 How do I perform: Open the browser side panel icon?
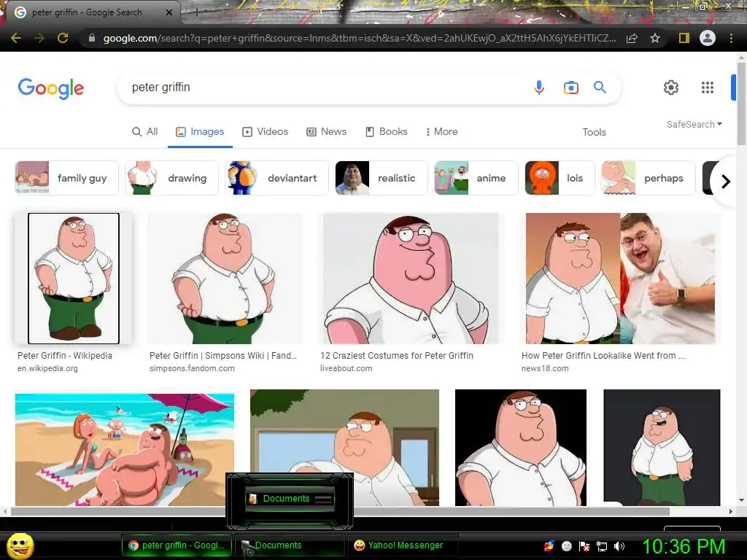click(x=684, y=38)
